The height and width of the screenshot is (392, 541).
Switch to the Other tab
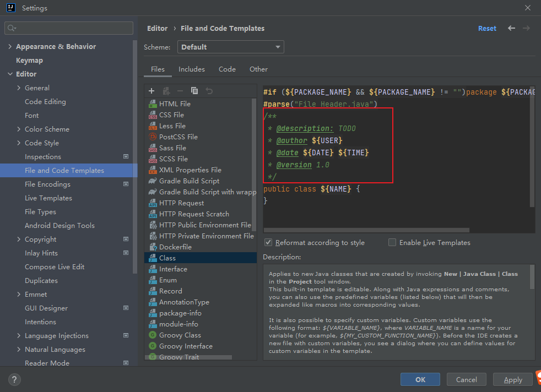point(258,69)
